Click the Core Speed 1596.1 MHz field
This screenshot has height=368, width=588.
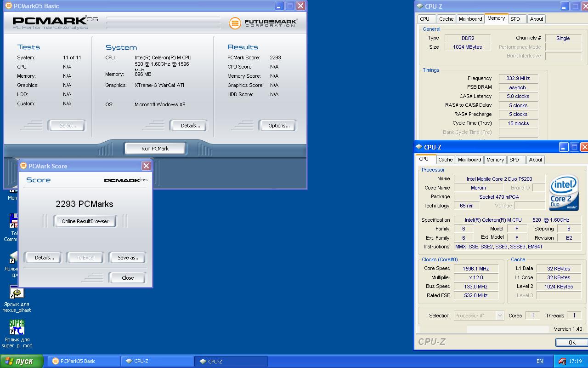[x=476, y=269]
